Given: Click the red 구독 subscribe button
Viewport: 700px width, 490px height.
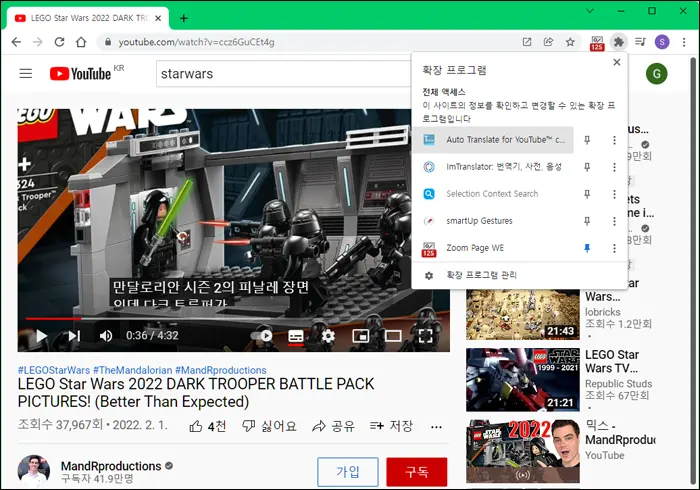Looking at the screenshot, I should [x=417, y=472].
